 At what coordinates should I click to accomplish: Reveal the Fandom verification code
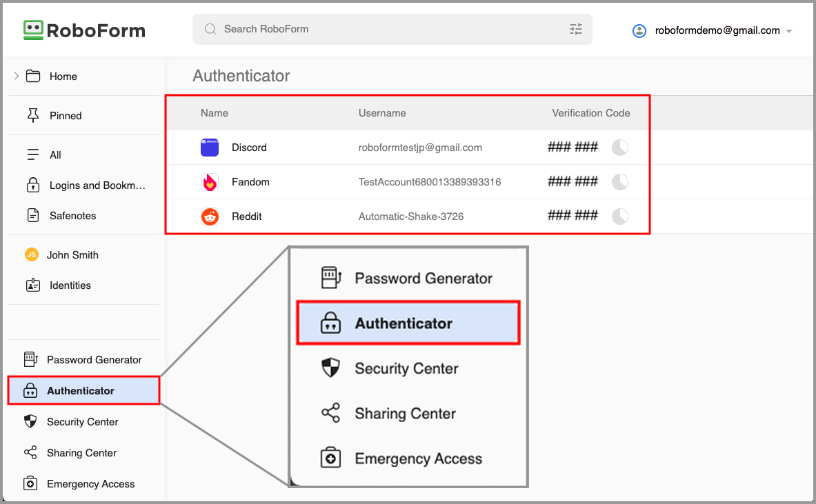click(x=573, y=181)
